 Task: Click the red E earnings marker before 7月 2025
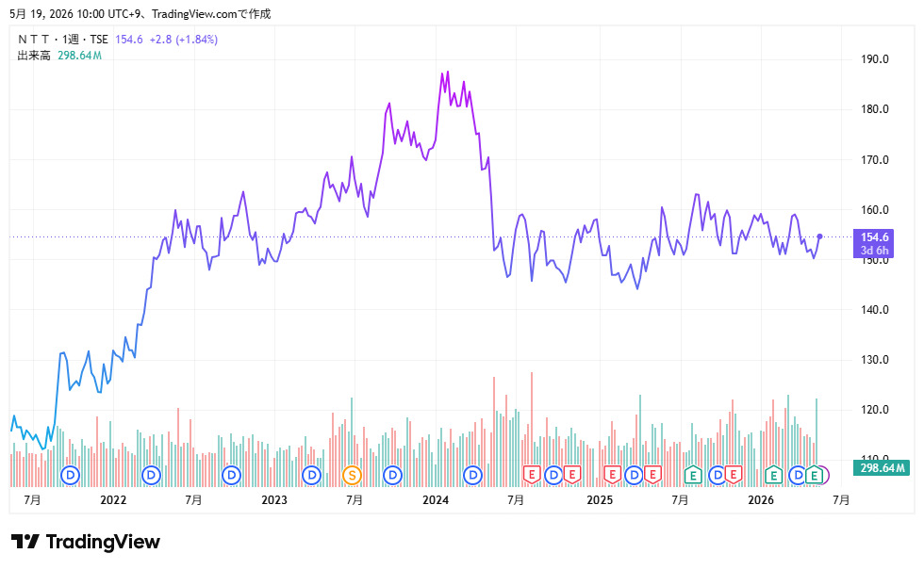(652, 475)
